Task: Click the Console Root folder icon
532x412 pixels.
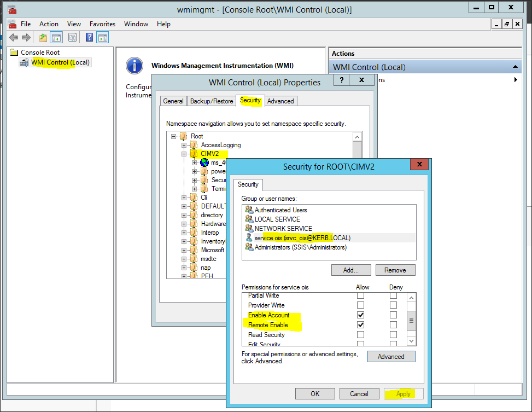Action: pos(14,53)
